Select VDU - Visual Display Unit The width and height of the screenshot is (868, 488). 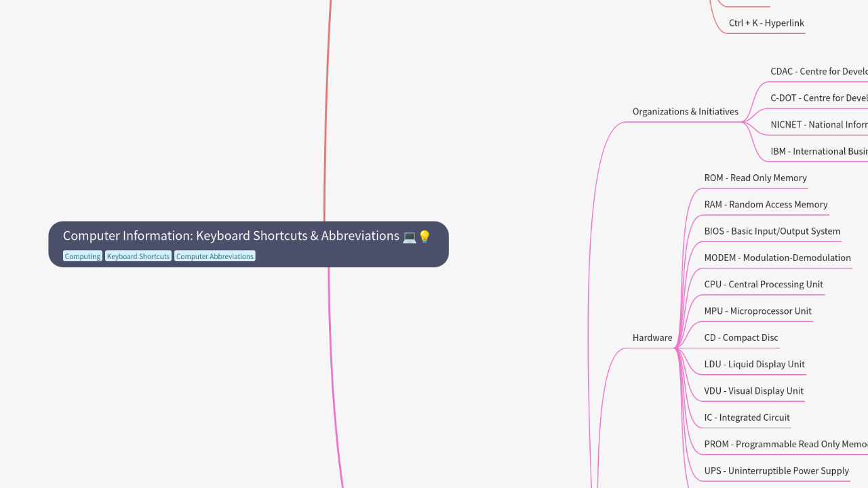[x=754, y=391]
